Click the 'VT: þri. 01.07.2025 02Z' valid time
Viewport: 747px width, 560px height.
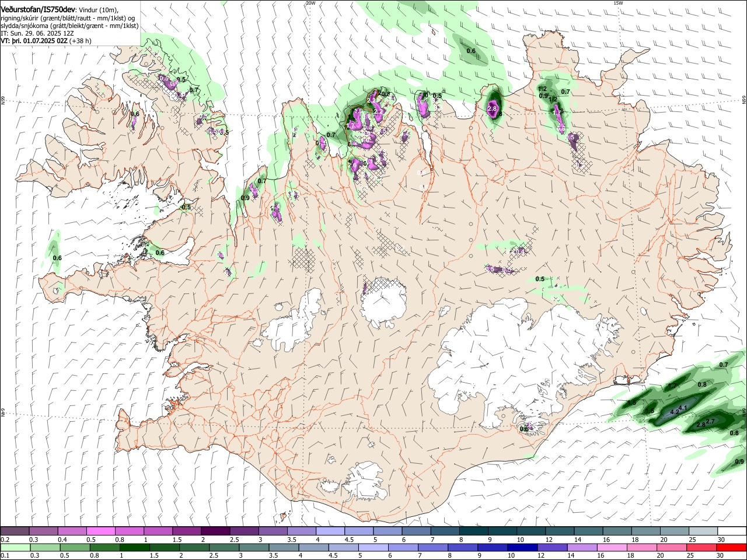tap(34, 41)
